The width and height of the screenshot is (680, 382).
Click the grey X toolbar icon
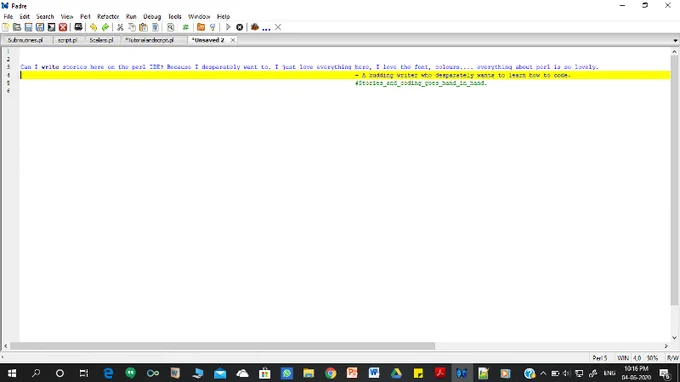click(278, 27)
